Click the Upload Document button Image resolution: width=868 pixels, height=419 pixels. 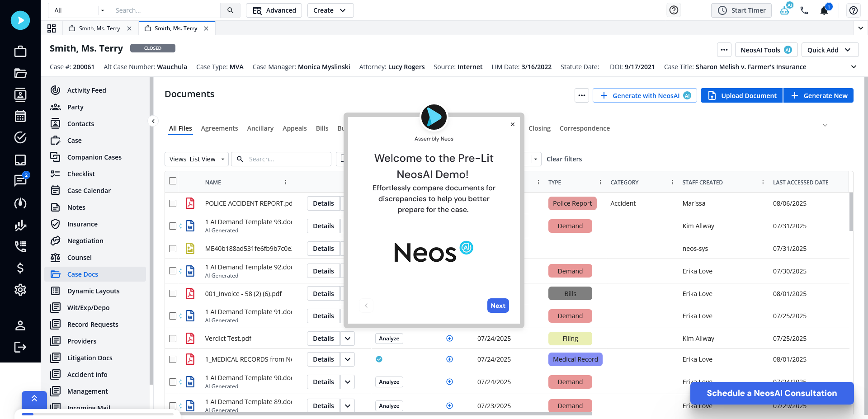[742, 95]
